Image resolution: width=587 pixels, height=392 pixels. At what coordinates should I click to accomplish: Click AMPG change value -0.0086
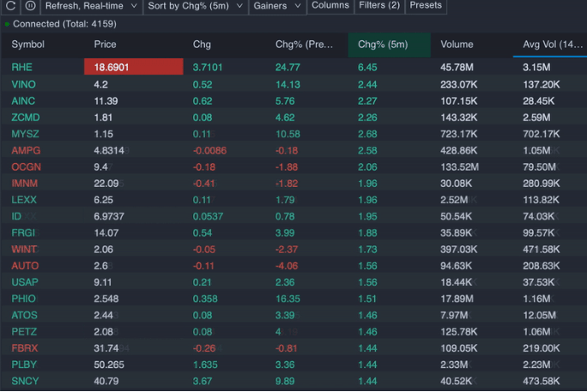tap(209, 150)
